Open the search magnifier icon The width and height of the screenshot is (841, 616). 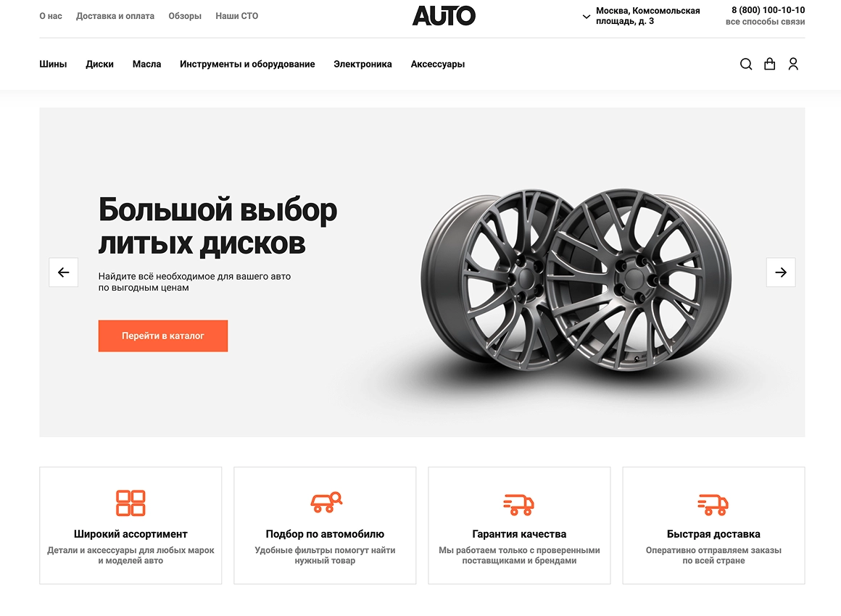pos(745,64)
